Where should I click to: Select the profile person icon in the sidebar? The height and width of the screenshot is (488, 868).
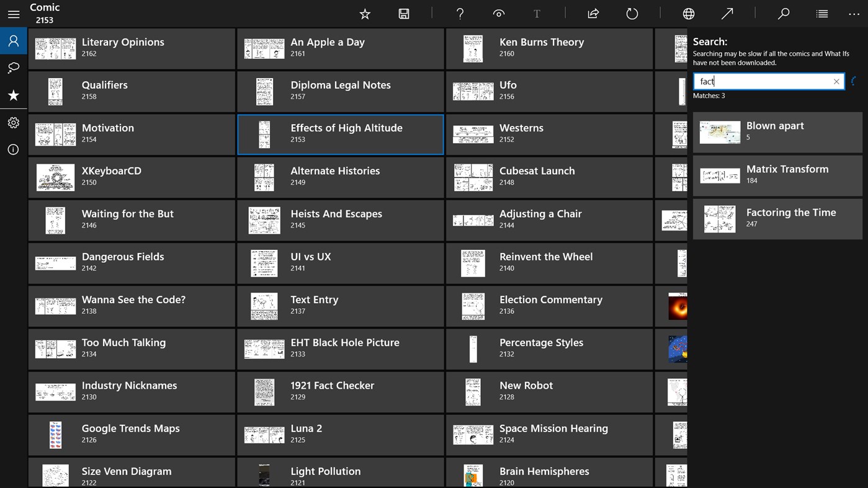point(13,40)
